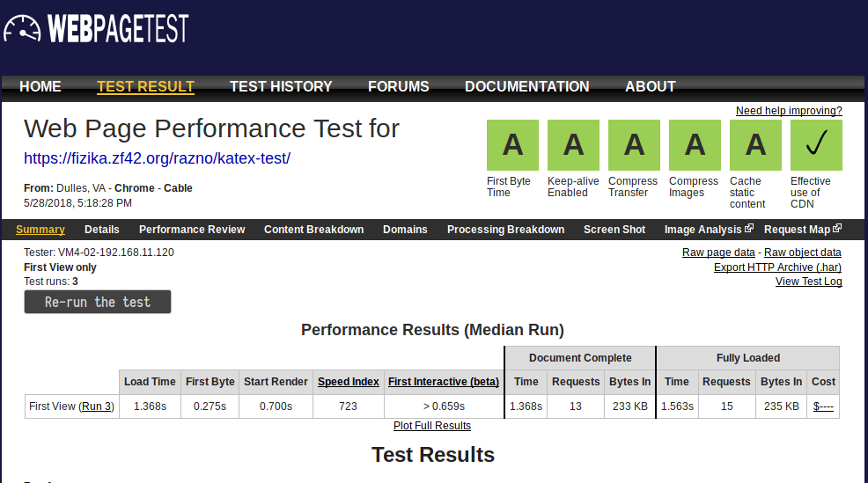This screenshot has width=868, height=483.
Task: Open the Performance Review tab
Action: click(x=192, y=230)
